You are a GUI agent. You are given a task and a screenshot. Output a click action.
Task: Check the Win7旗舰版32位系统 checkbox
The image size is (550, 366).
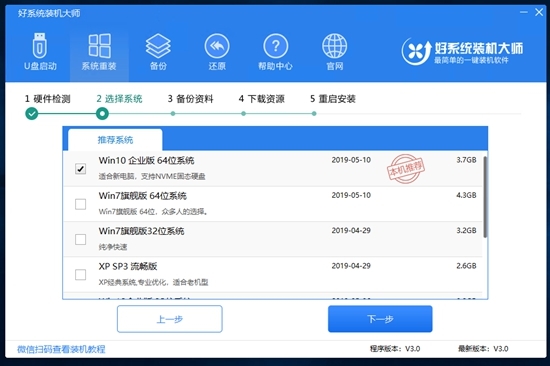tap(81, 239)
